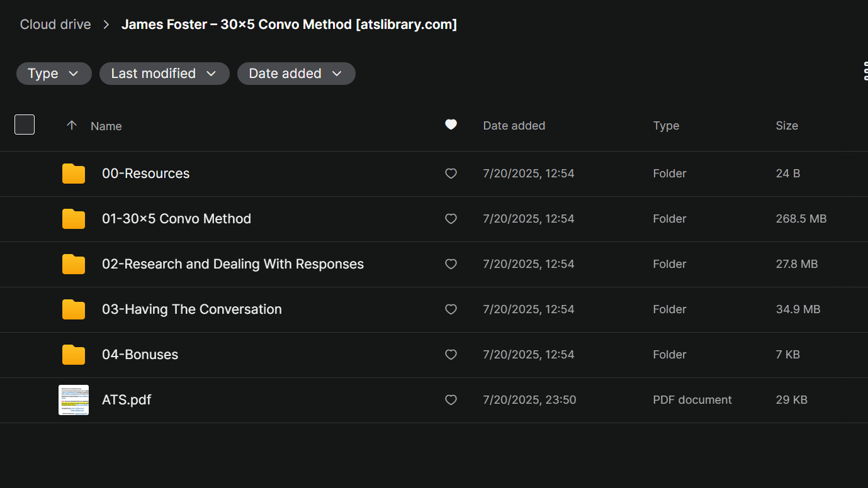Click the 01-30×5 Convo Method folder icon
This screenshot has width=868, height=488.
point(74,219)
